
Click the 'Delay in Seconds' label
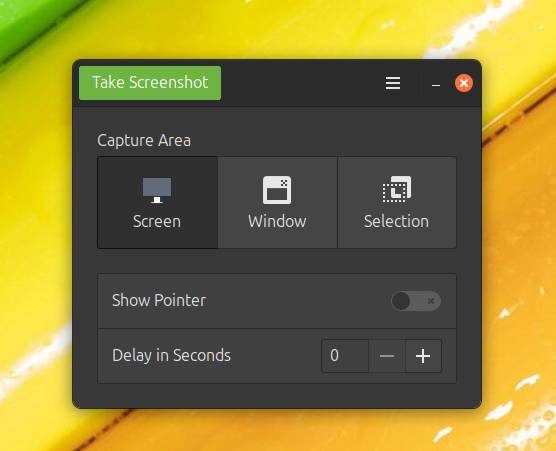171,356
